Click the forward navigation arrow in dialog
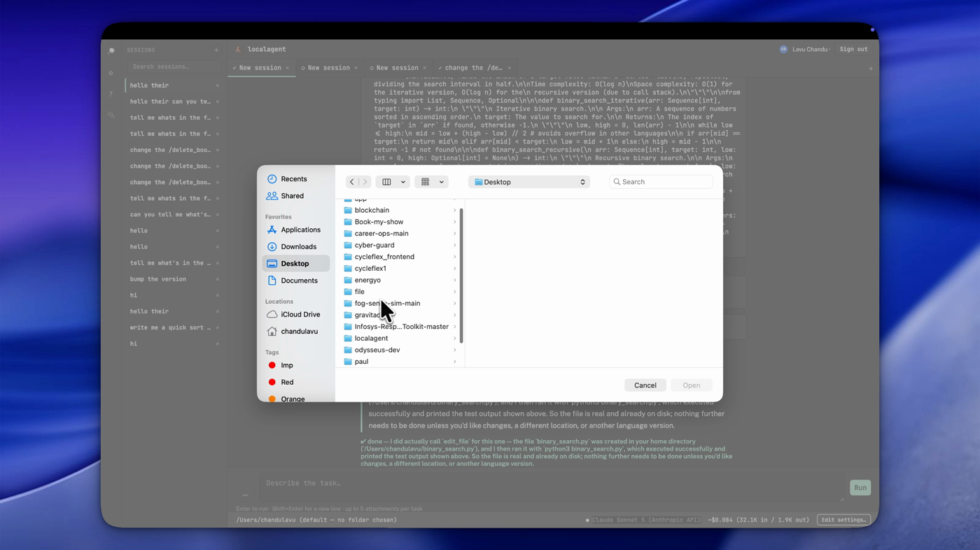 pyautogui.click(x=365, y=182)
